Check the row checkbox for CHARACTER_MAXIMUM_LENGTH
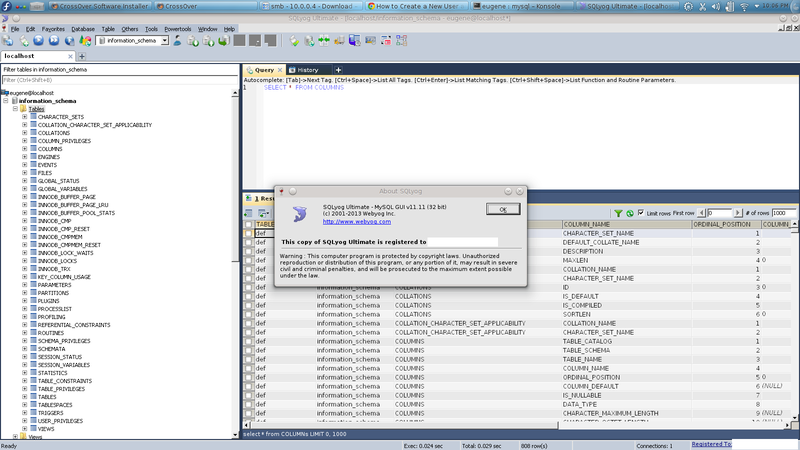800x450 pixels. coord(248,413)
